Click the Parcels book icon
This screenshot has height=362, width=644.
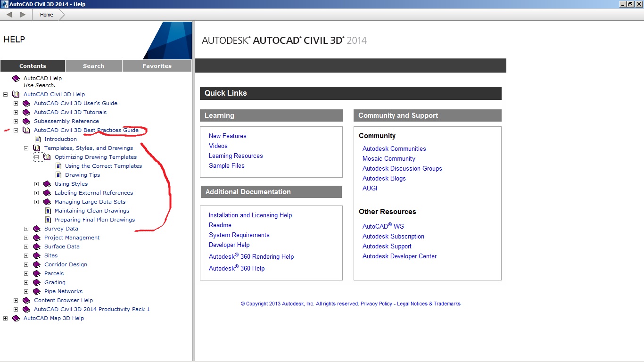pos(37,273)
